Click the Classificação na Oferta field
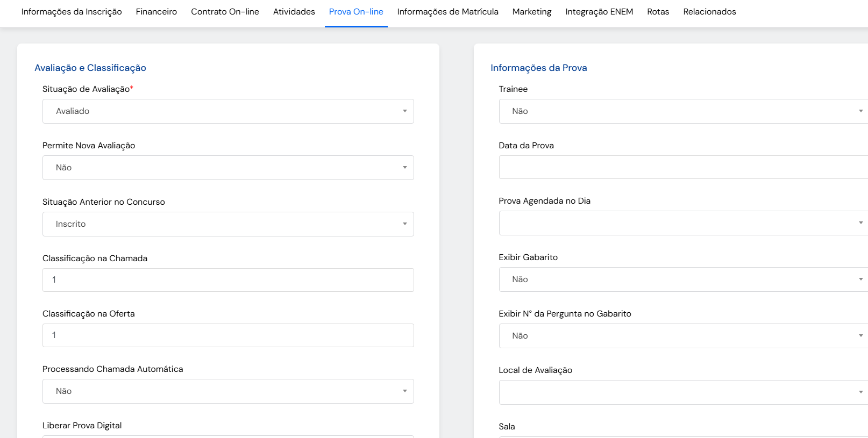 pos(228,335)
